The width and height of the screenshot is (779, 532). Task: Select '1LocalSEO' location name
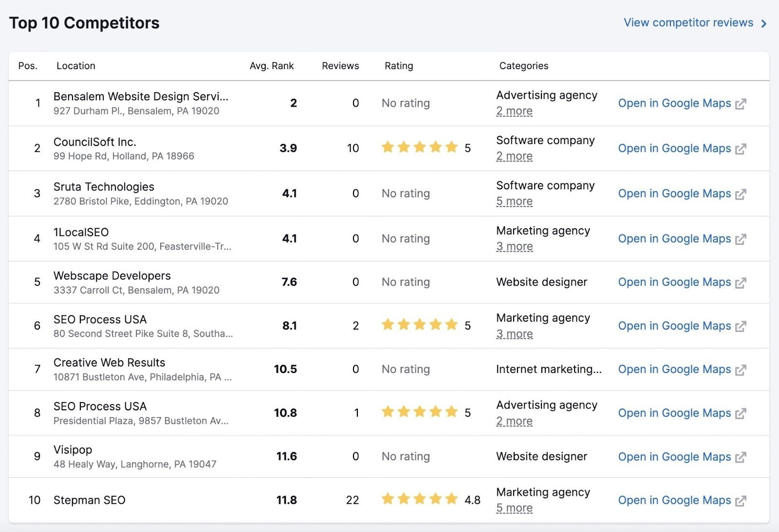click(x=81, y=232)
